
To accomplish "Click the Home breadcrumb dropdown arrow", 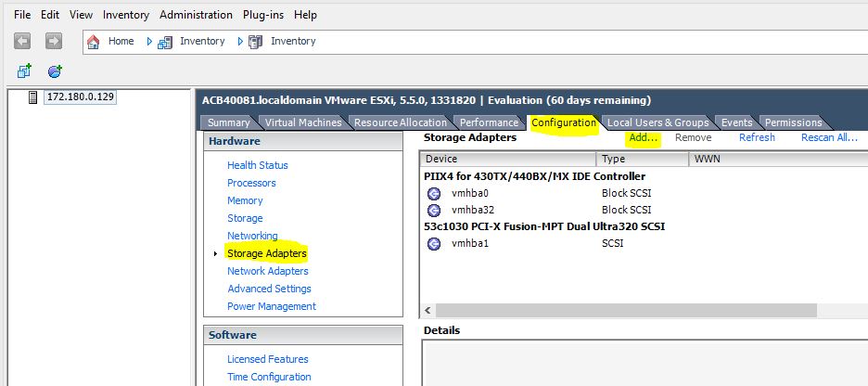I will click(x=149, y=42).
